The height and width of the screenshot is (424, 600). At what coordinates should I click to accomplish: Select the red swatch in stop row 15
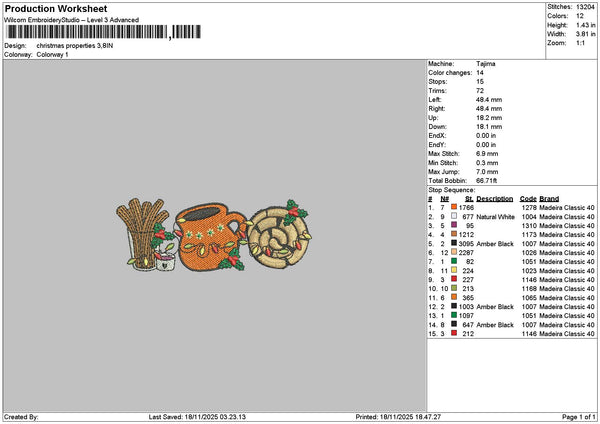454,333
